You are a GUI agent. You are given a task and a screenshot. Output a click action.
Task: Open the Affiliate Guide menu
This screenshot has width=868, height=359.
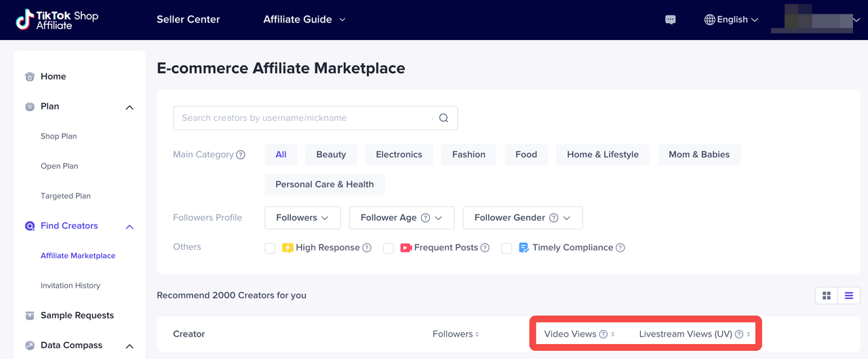(x=304, y=20)
